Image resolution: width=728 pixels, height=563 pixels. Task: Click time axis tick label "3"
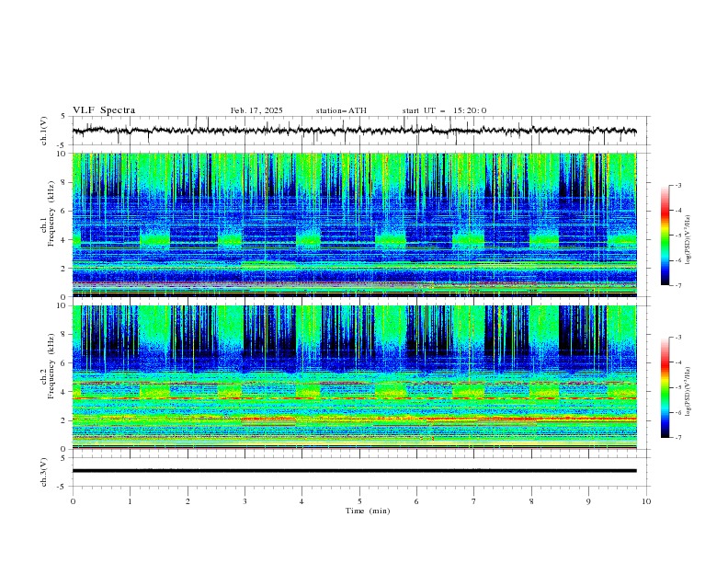245,501
